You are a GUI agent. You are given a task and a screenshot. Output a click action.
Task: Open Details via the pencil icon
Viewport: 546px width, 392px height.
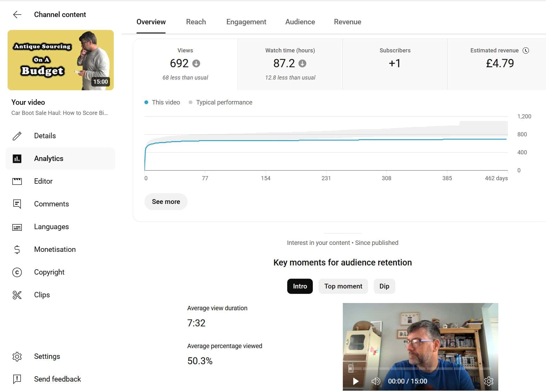pyautogui.click(x=17, y=136)
